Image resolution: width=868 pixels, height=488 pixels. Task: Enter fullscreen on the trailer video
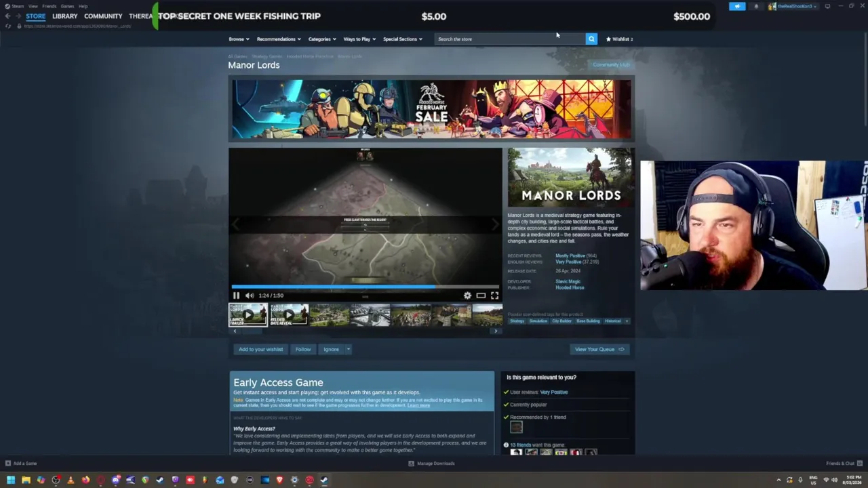494,296
